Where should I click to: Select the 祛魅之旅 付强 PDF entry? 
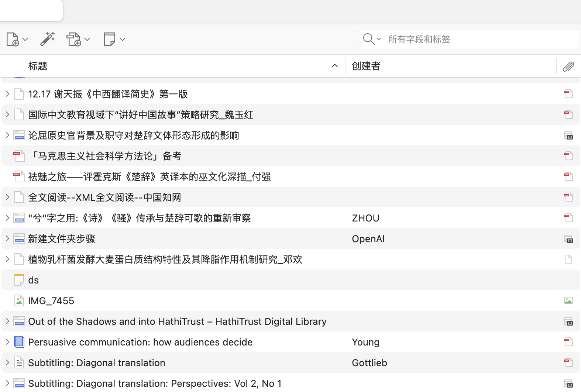(x=149, y=177)
